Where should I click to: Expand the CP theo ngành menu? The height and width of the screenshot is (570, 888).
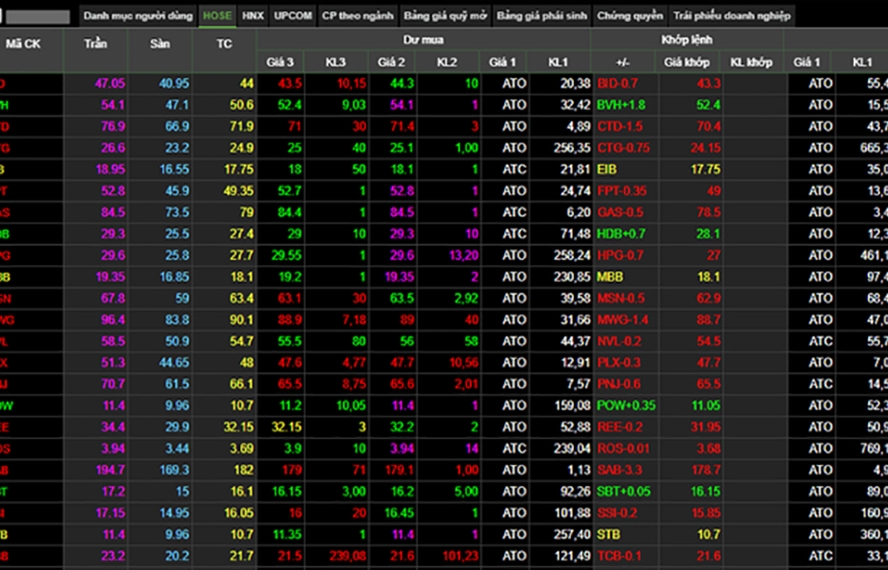(x=358, y=16)
